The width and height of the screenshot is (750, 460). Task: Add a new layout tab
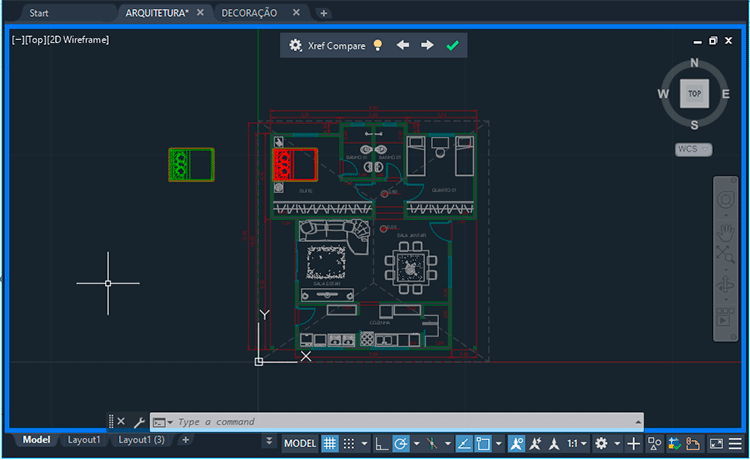[x=186, y=440]
